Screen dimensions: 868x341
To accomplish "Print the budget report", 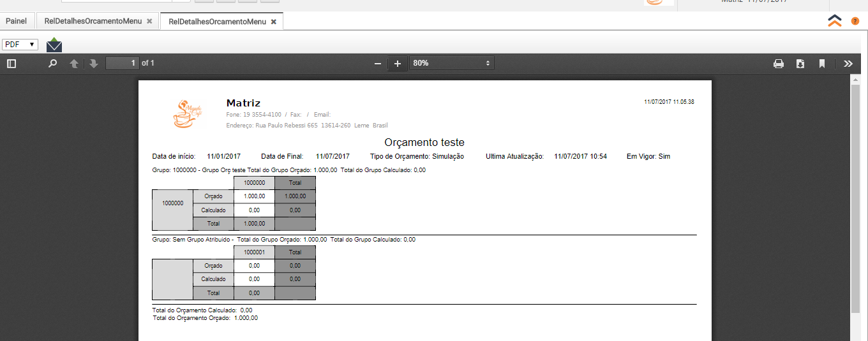I will [x=779, y=63].
